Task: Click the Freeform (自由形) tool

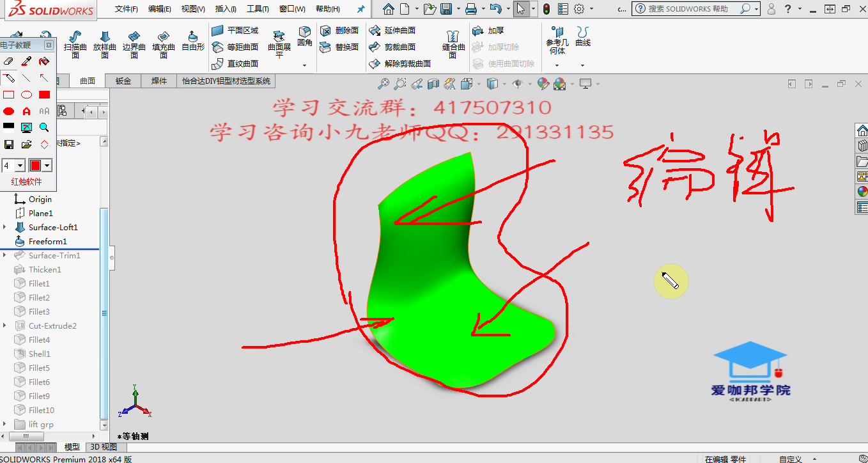Action: (x=193, y=40)
